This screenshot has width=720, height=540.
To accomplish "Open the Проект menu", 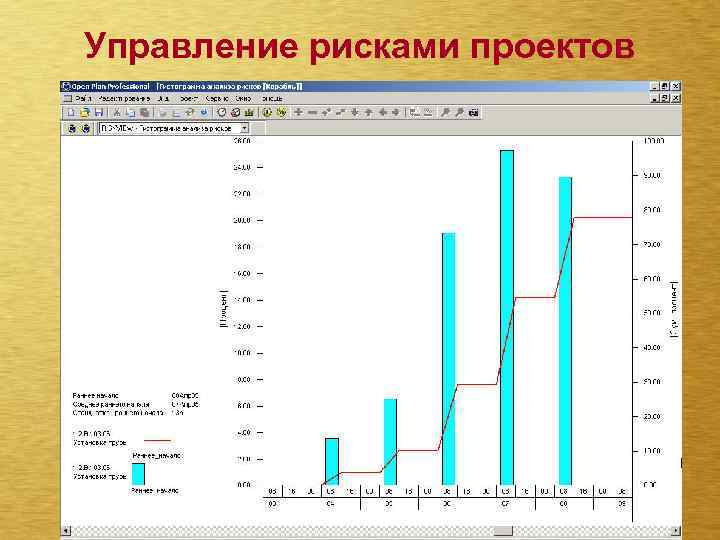I will 189,99.
